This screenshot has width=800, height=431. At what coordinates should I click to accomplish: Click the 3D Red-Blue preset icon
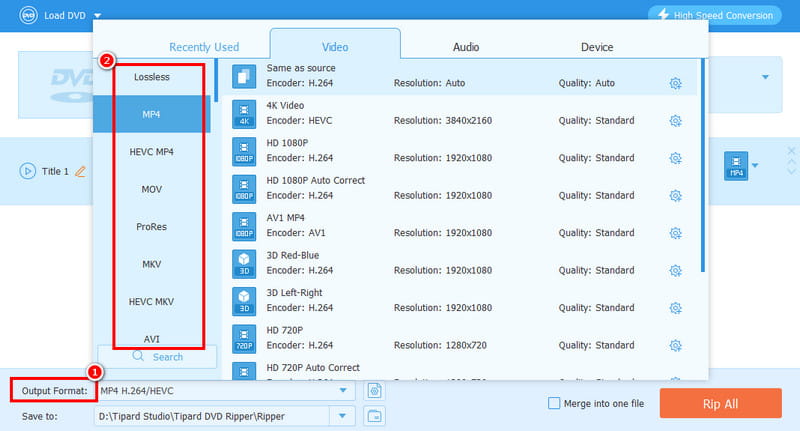point(244,264)
